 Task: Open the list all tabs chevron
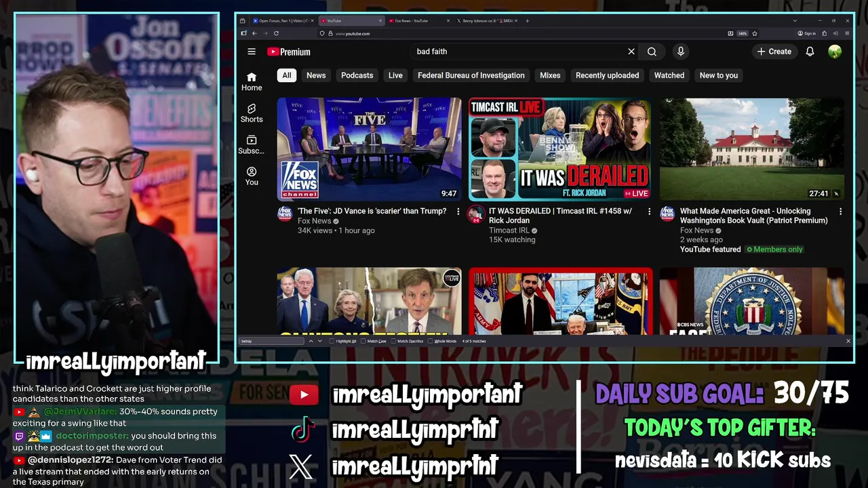795,21
